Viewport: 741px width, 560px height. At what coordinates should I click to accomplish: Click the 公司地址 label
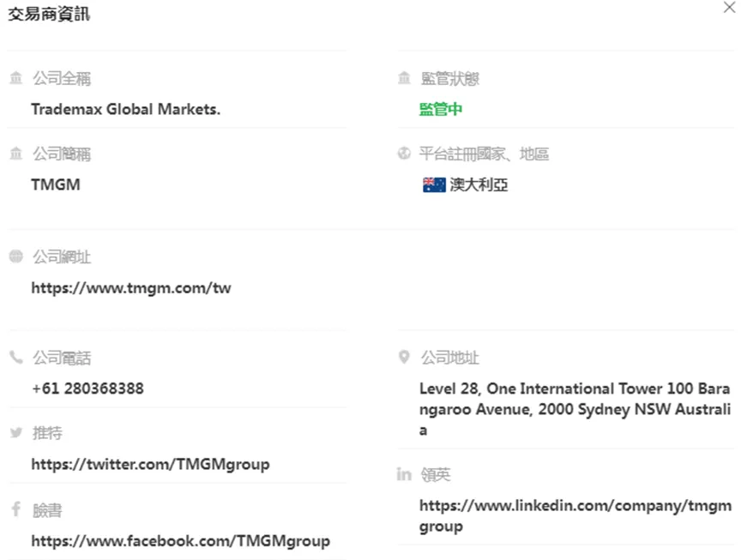click(450, 358)
